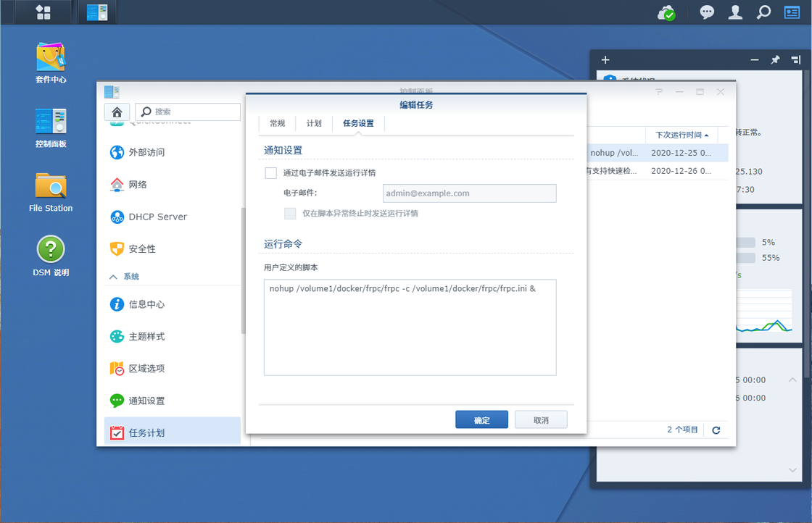Open Network settings in the sidebar
The width and height of the screenshot is (812, 523).
point(173,184)
